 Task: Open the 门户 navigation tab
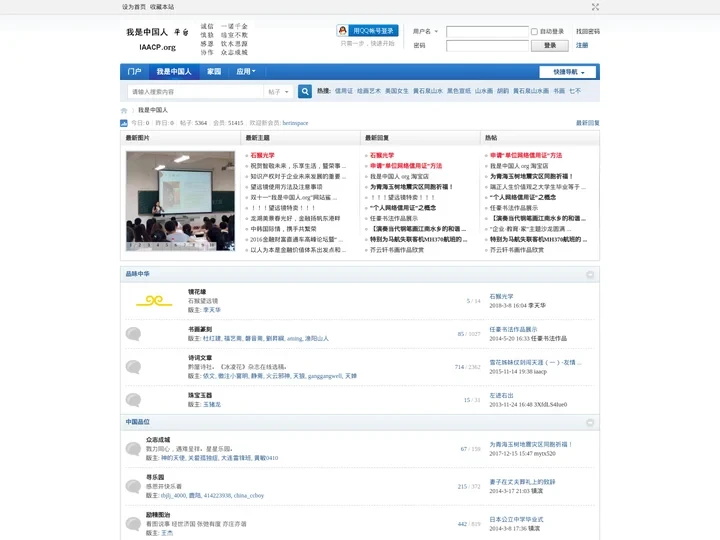(135, 72)
